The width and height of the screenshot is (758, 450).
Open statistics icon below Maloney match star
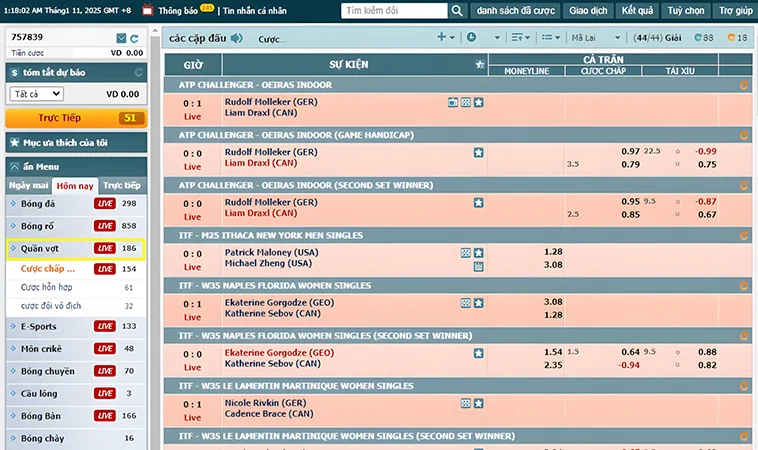(x=479, y=266)
